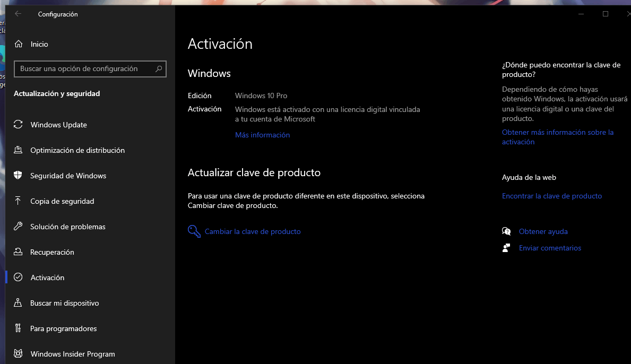Click the Activación page title
The height and width of the screenshot is (364, 631).
[x=220, y=44]
